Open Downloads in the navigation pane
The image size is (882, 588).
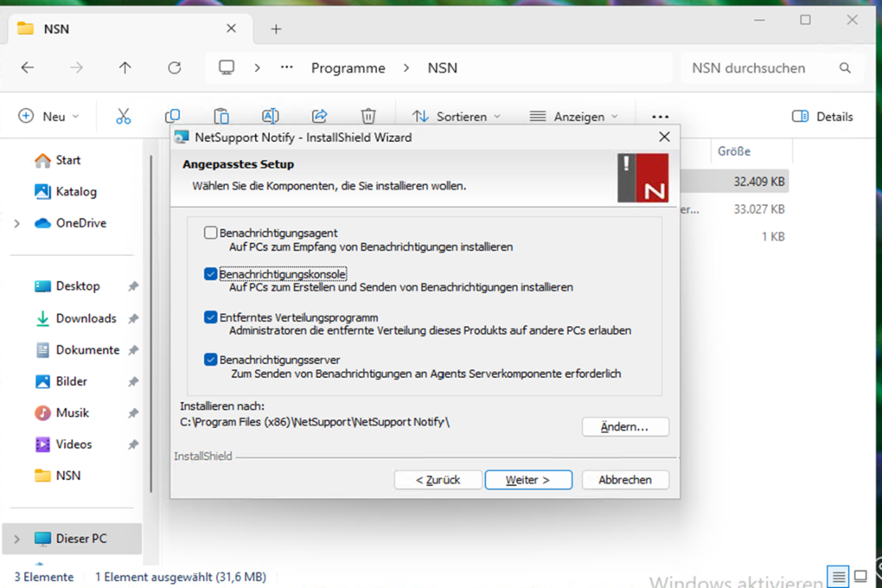tap(86, 318)
